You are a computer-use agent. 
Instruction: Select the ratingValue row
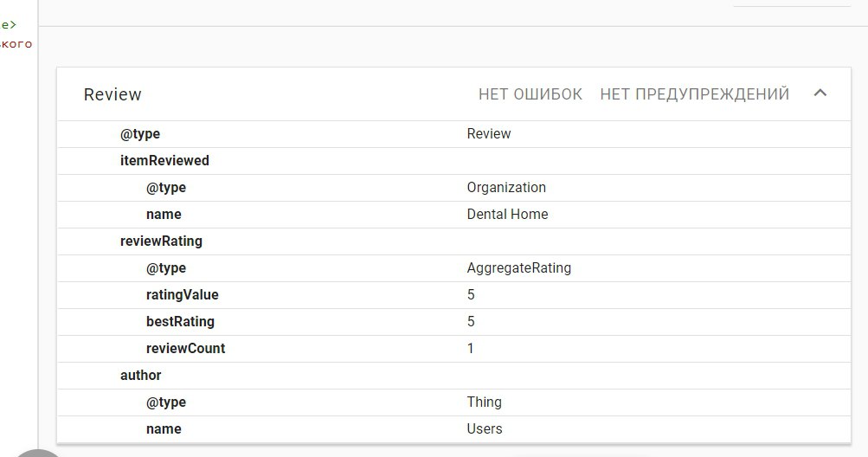point(454,294)
